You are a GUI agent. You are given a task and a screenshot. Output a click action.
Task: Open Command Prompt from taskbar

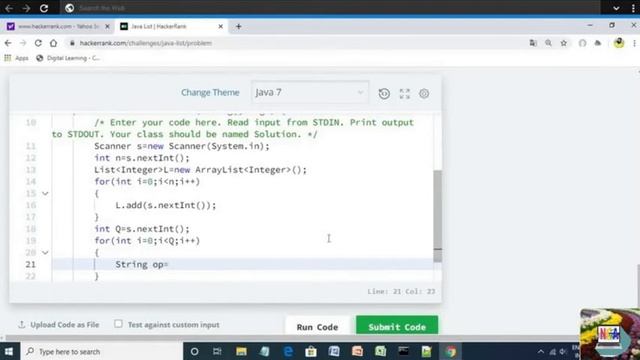[404, 351]
